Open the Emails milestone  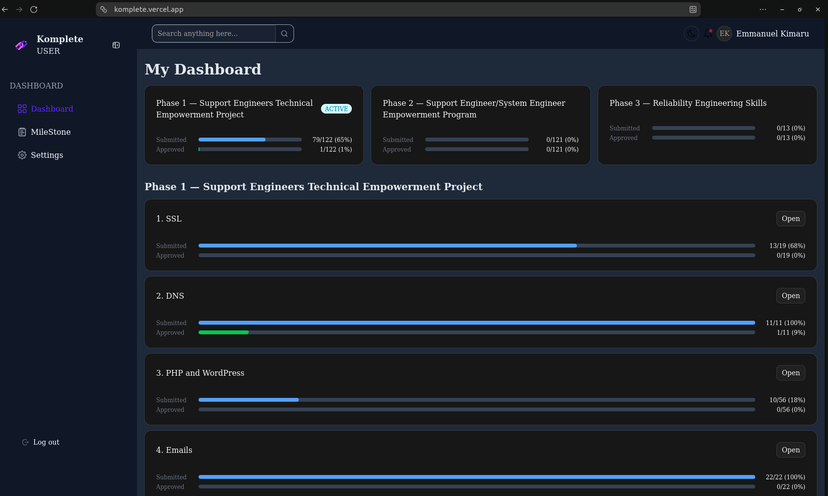[790, 450]
